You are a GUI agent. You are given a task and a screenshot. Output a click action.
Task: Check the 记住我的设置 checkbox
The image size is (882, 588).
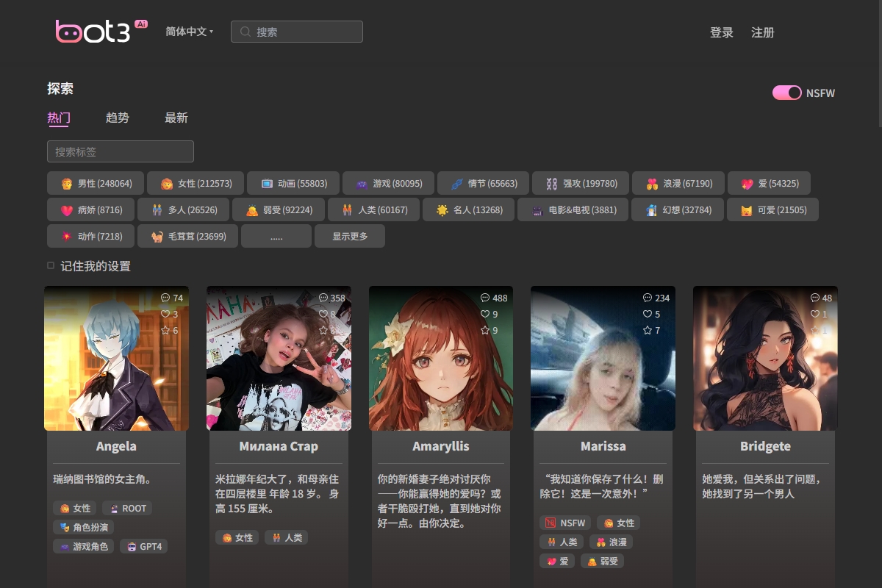50,265
